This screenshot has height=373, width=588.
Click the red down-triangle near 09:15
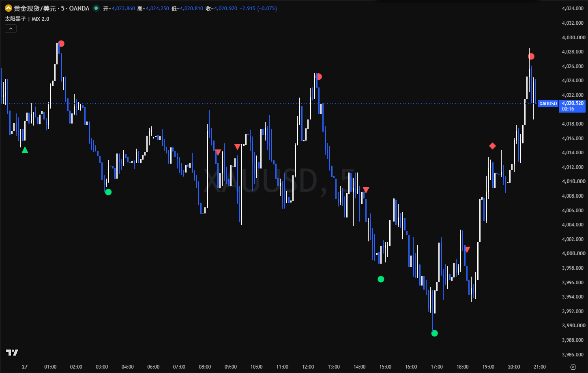pos(238,147)
